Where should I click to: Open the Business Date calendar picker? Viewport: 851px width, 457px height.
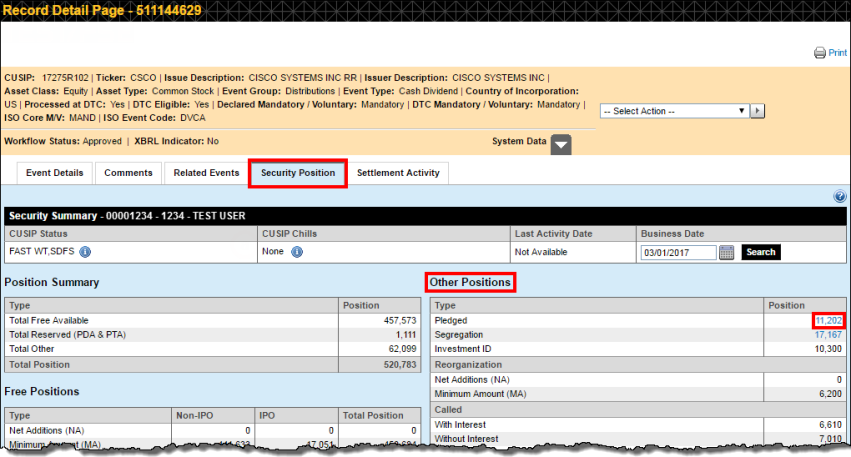pyautogui.click(x=727, y=252)
